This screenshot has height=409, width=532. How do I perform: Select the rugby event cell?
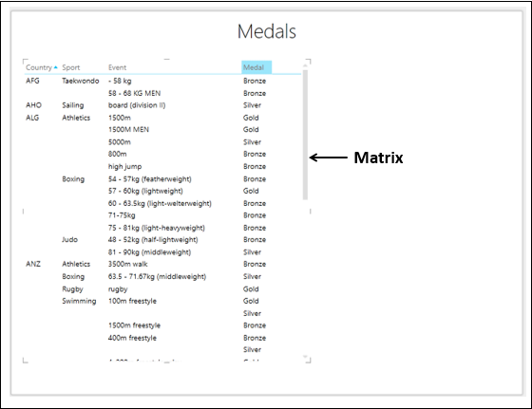[x=118, y=289]
